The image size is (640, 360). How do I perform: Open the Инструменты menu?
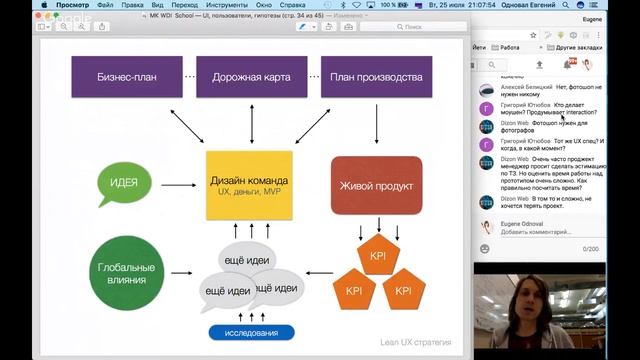227,5
